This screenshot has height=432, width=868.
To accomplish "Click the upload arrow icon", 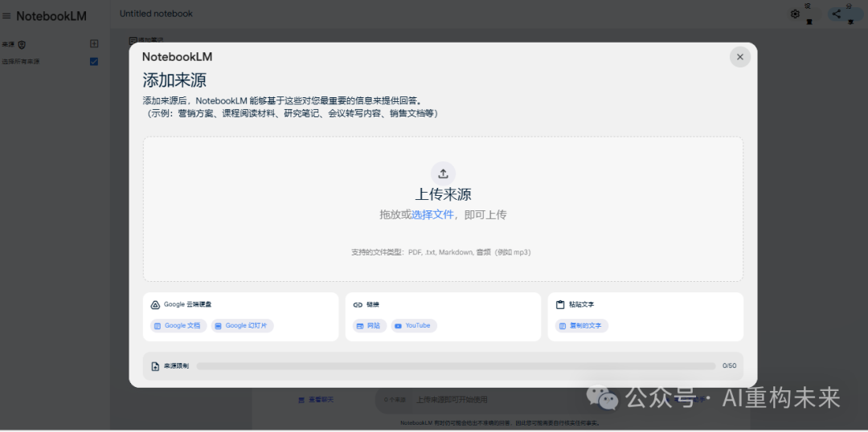I will pos(443,173).
